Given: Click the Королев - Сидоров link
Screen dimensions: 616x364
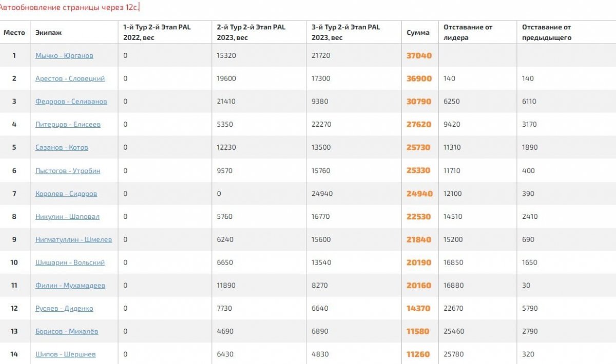Looking at the screenshot, I should point(66,194).
